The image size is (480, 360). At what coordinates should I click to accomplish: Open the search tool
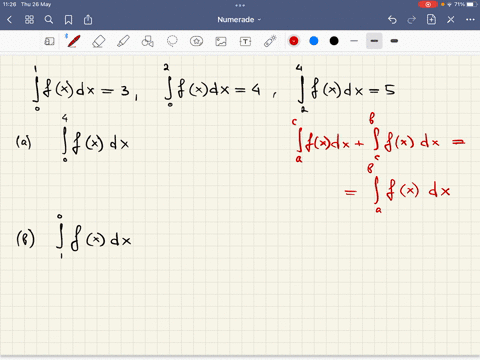[49, 20]
